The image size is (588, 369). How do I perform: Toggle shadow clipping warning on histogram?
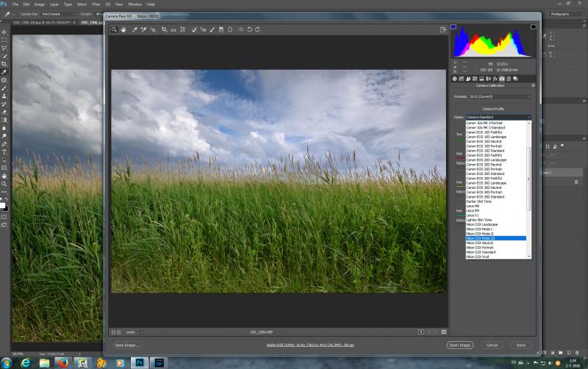(453, 26)
